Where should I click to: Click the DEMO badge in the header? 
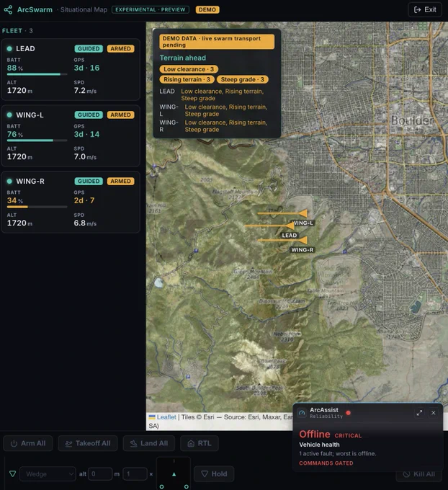[x=207, y=9]
